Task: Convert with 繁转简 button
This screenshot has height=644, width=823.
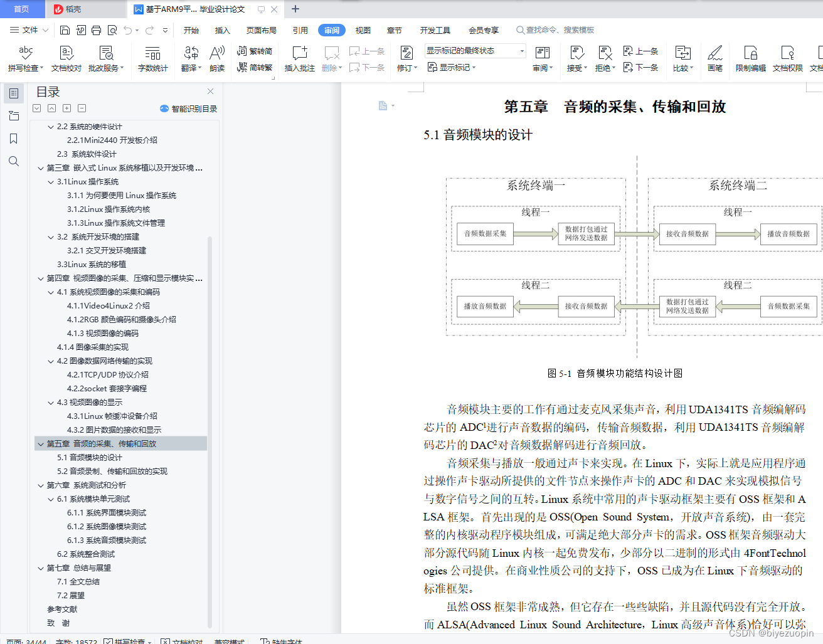Action: [x=255, y=51]
